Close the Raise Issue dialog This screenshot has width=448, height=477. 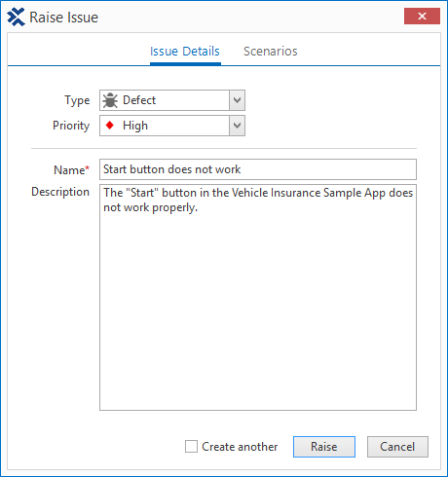click(422, 16)
